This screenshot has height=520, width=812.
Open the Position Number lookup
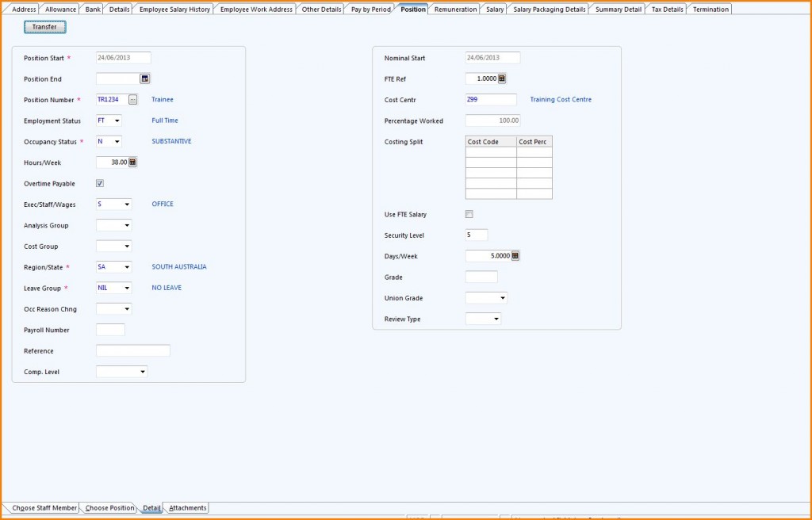pyautogui.click(x=132, y=100)
